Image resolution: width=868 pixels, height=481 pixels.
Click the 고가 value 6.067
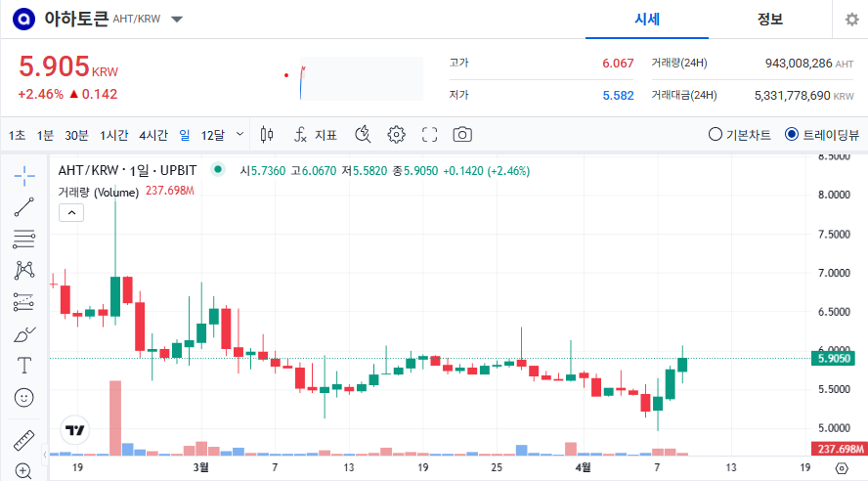(x=618, y=64)
